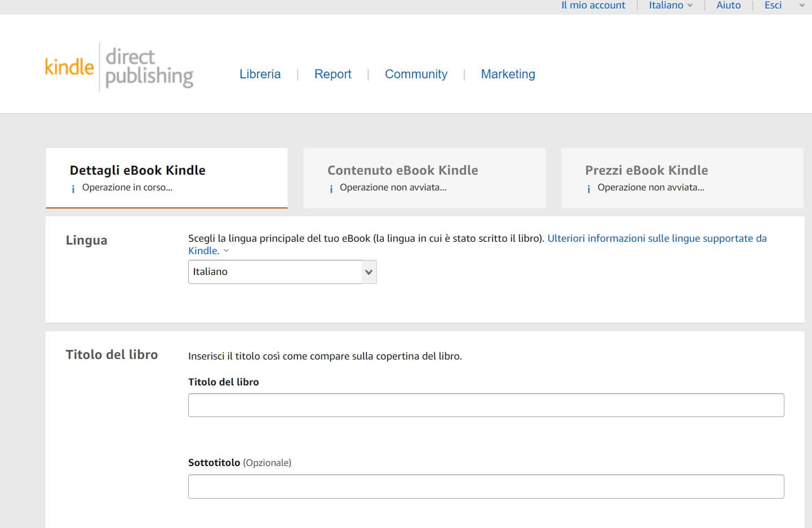
Task: Open 'Ulteriori informazioni sulle lingue supportate' link
Action: [656, 238]
